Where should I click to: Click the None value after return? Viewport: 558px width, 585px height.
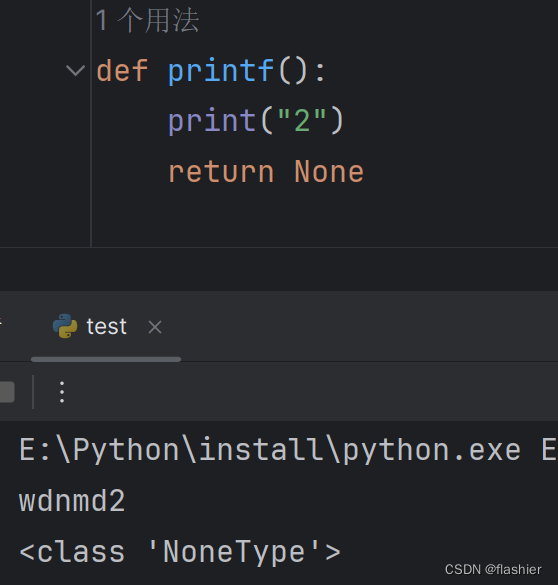coord(329,172)
